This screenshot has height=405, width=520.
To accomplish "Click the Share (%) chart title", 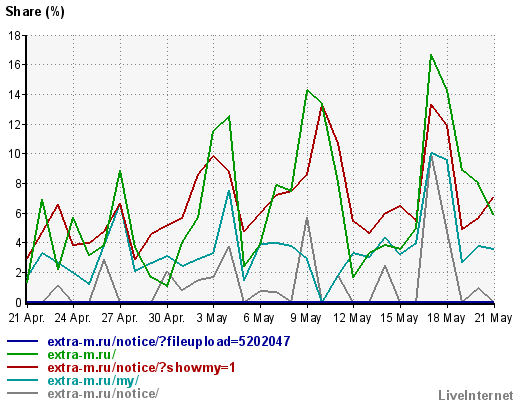I will (x=35, y=12).
